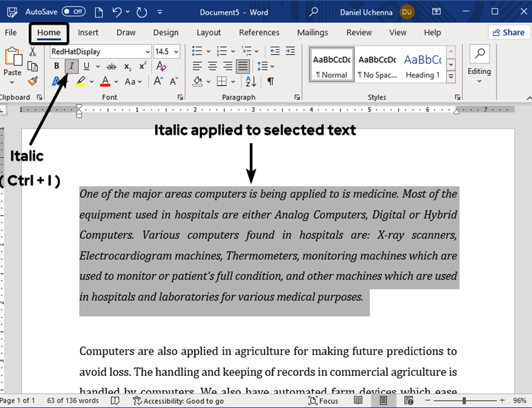Open the References tab
The height and width of the screenshot is (408, 532).
(259, 33)
